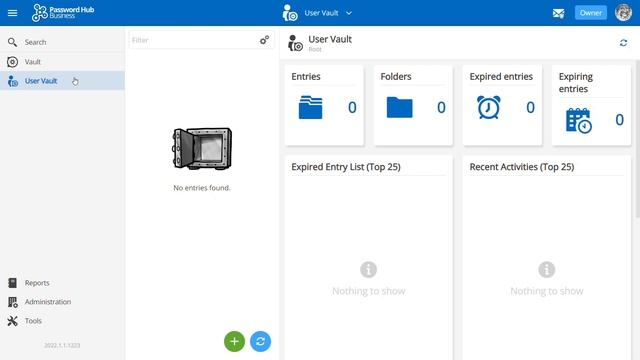Click the blue refresh button in the entry list

(260, 341)
